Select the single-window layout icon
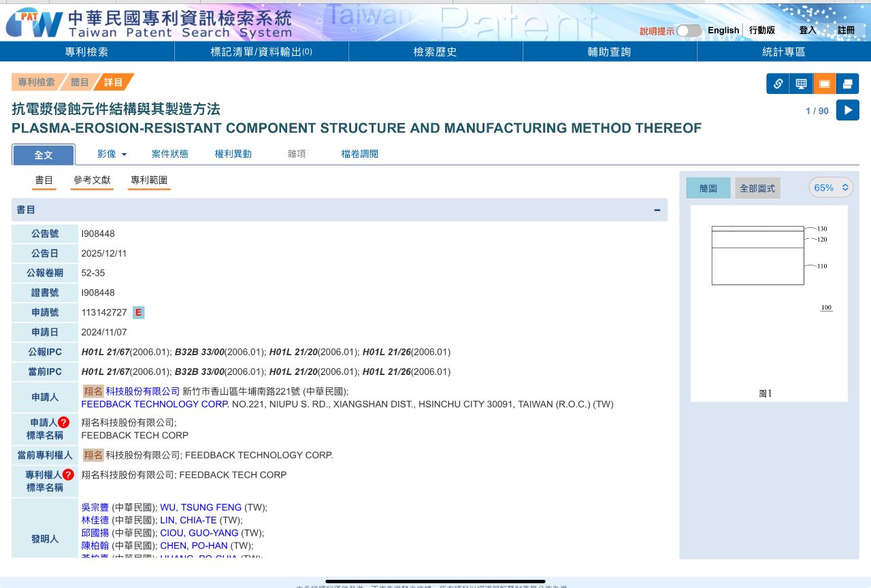This screenshot has width=871, height=588. (x=824, y=84)
